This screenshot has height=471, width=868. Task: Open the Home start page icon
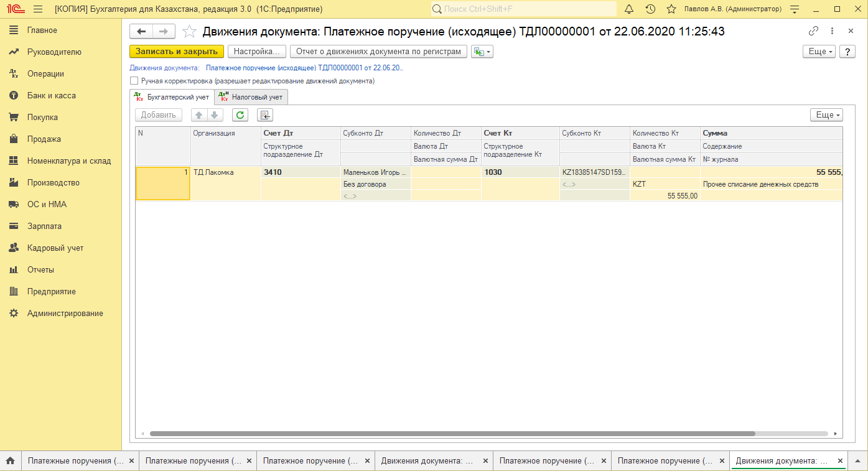(x=10, y=461)
